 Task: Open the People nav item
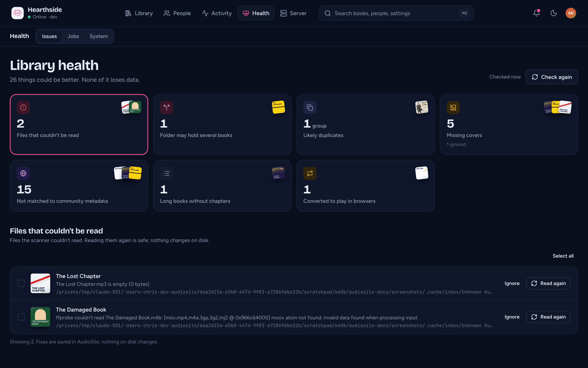tap(177, 13)
